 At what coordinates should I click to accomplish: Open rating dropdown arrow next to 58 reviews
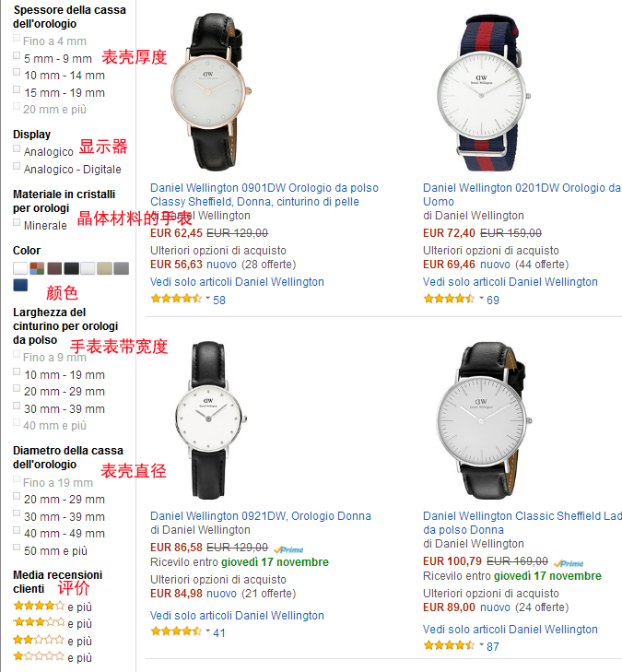coord(207,298)
